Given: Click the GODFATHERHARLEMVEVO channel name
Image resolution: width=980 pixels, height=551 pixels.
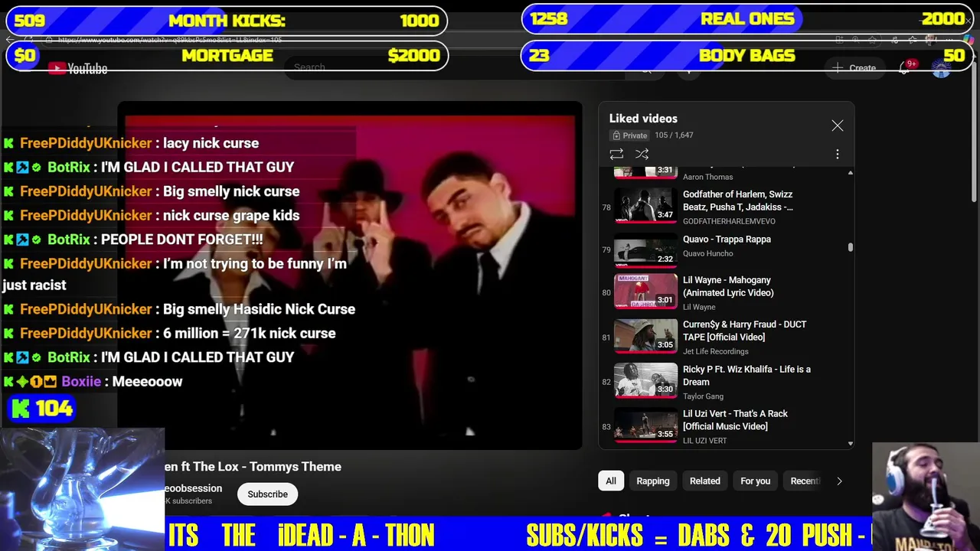Looking at the screenshot, I should [729, 221].
